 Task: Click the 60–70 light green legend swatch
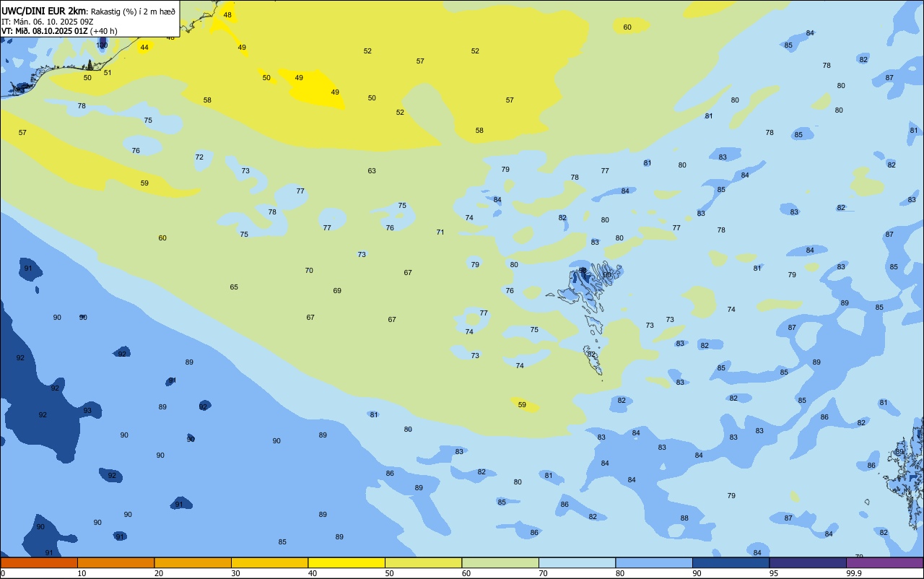(x=500, y=562)
